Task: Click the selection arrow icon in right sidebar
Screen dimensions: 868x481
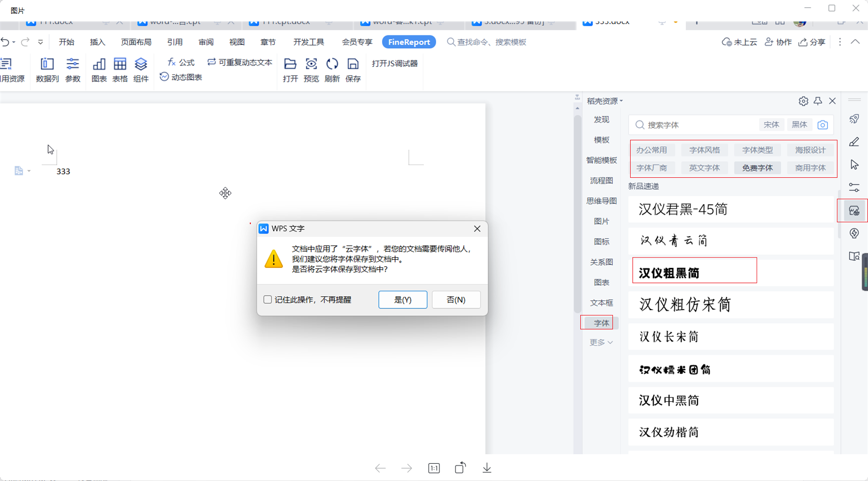Action: (855, 164)
